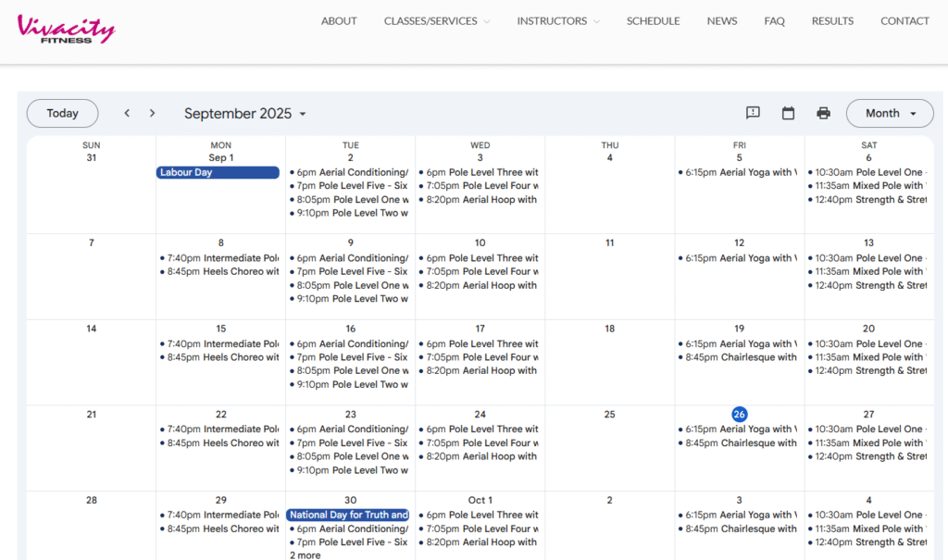Click the Vivacity Fitness logo
This screenshot has width=948, height=560.
(66, 29)
